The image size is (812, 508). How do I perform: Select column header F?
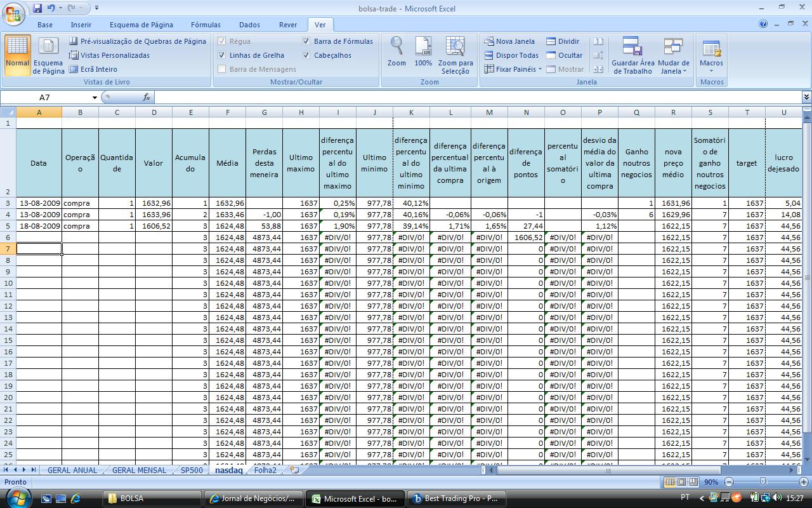click(x=227, y=112)
